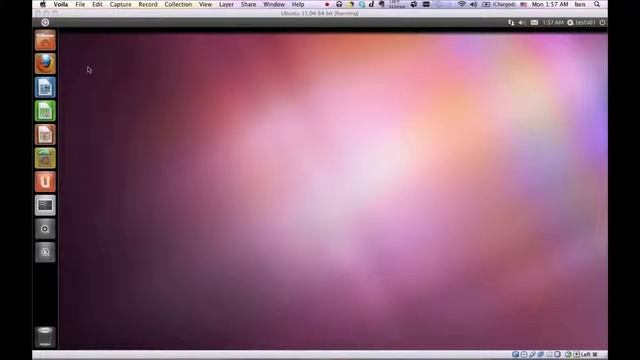Open the Record menu

148,4
